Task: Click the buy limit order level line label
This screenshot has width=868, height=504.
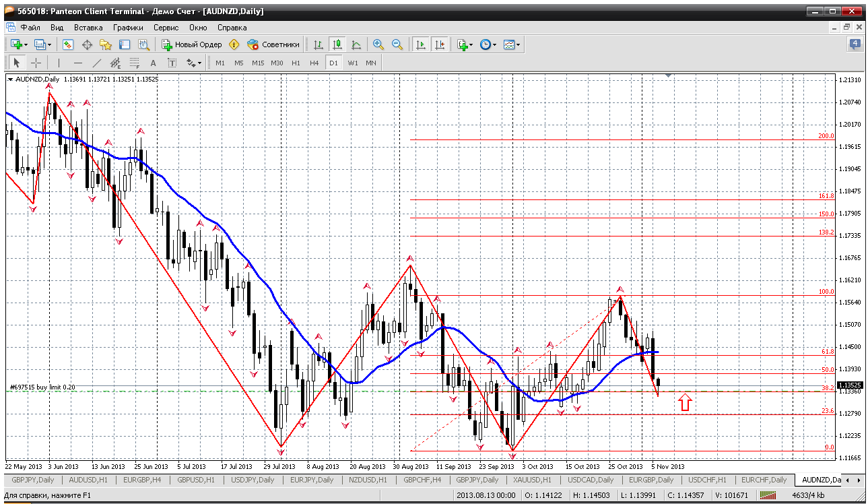Action: [42, 387]
